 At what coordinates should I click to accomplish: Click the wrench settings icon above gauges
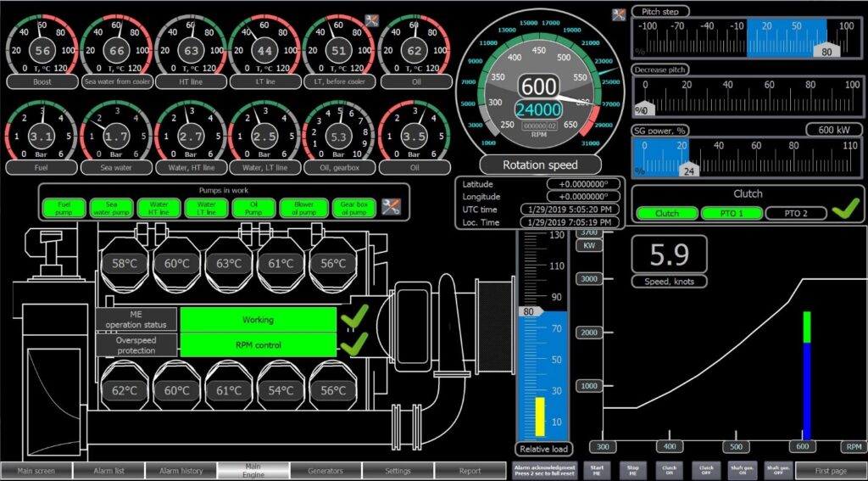point(371,20)
